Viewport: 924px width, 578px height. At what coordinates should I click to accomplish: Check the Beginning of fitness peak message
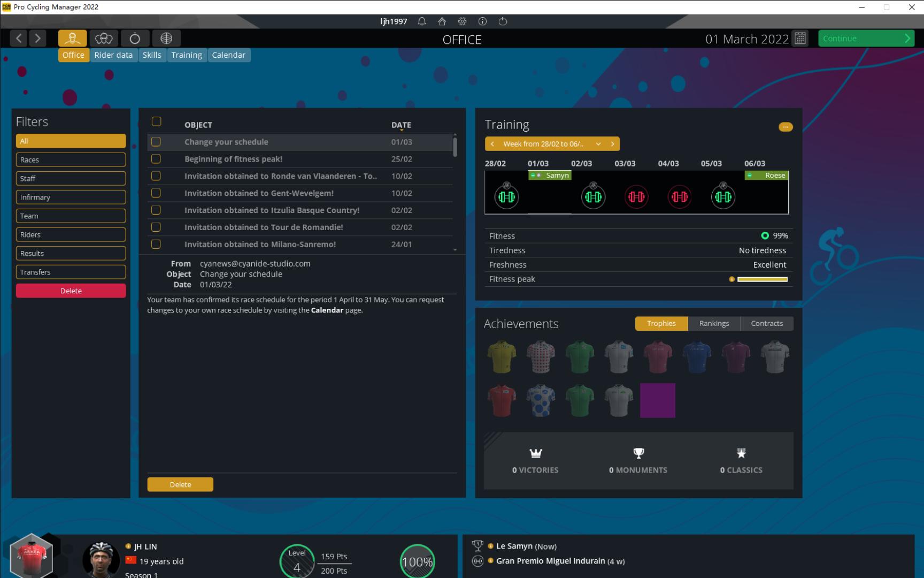click(156, 159)
